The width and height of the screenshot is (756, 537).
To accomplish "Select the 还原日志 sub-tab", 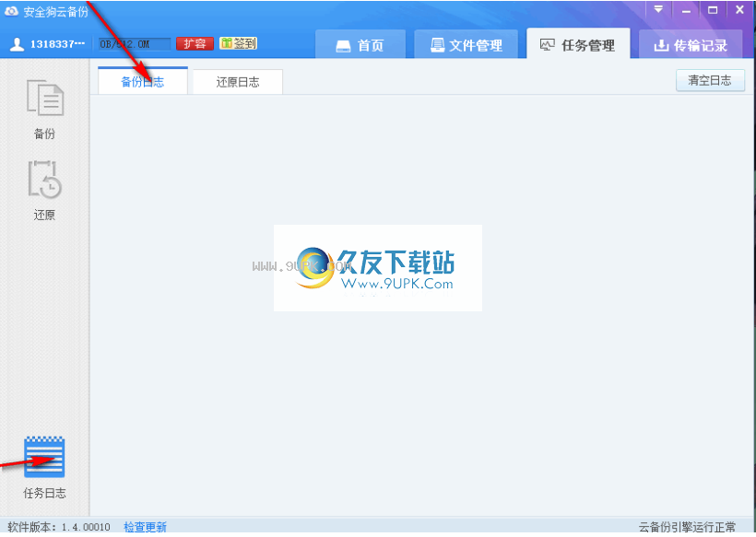I will click(x=238, y=82).
